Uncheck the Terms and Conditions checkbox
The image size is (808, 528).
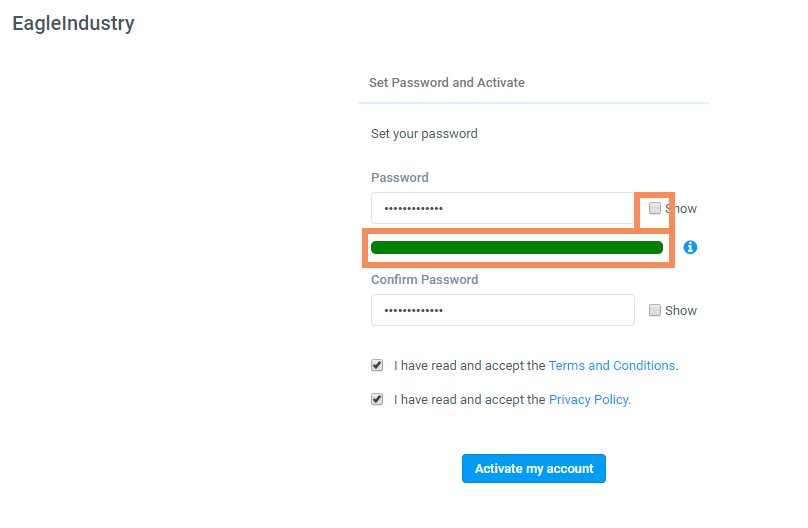point(377,365)
